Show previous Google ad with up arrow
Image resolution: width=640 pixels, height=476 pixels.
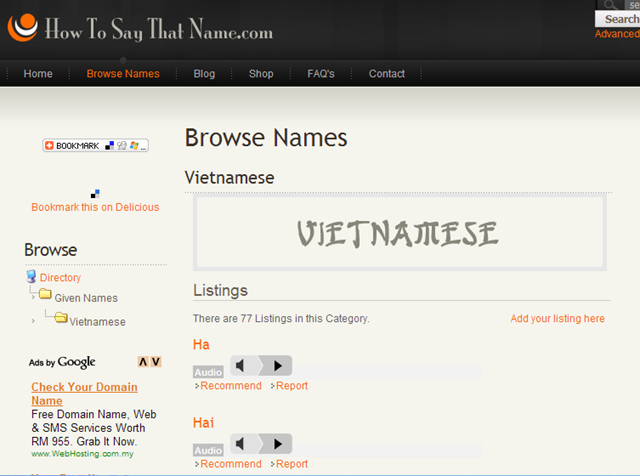(x=143, y=362)
